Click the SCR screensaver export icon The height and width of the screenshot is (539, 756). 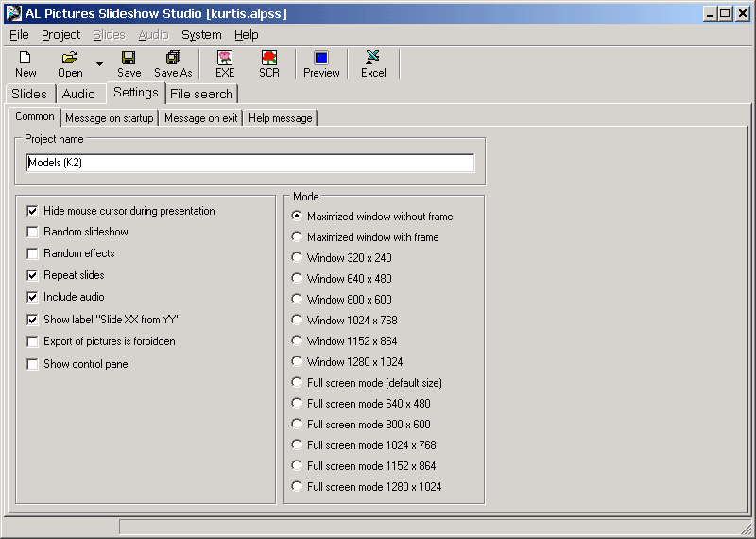[x=269, y=58]
